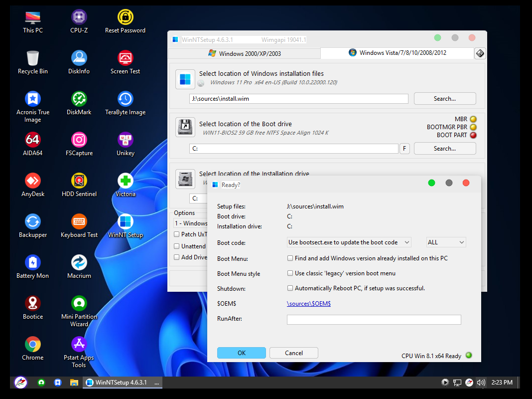Viewport: 532px width, 399px height.
Task: Open Mini Partition Wizard icon
Action: tap(79, 311)
